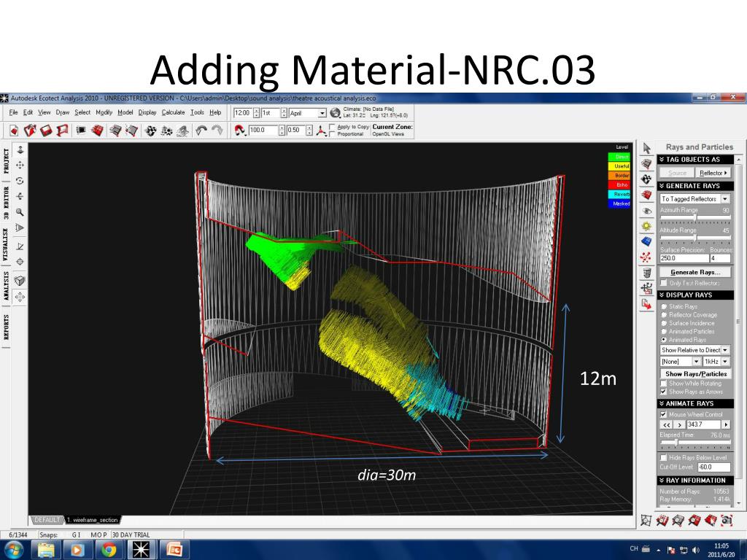Open the Calculate menu
The width and height of the screenshot is (747, 560).
(173, 112)
